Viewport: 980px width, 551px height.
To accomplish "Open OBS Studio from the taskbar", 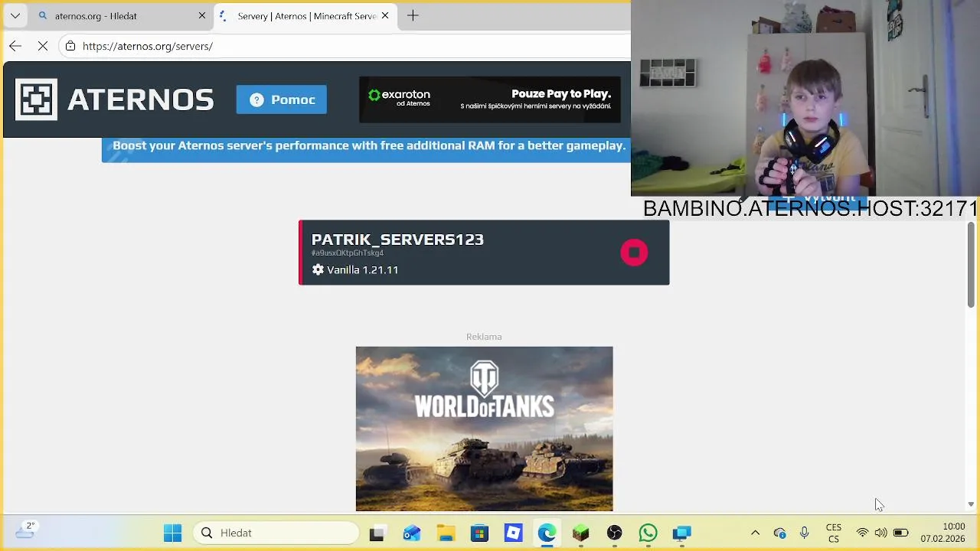I will tap(614, 533).
